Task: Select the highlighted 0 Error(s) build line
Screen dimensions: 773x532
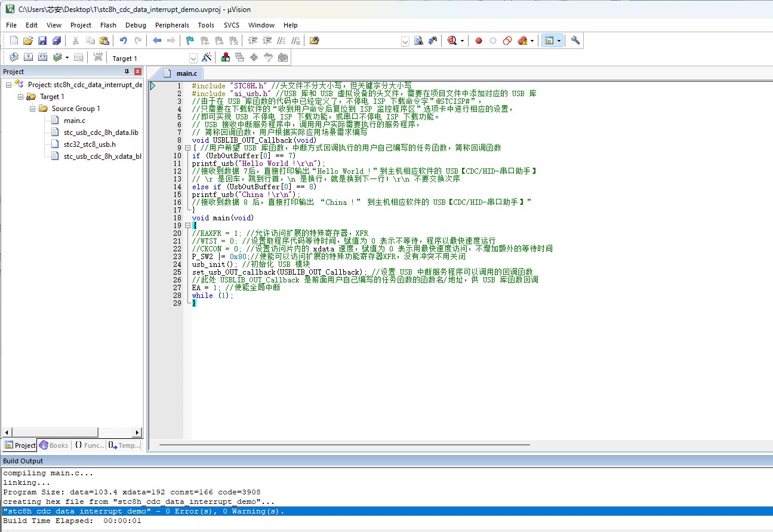Action: (x=386, y=511)
